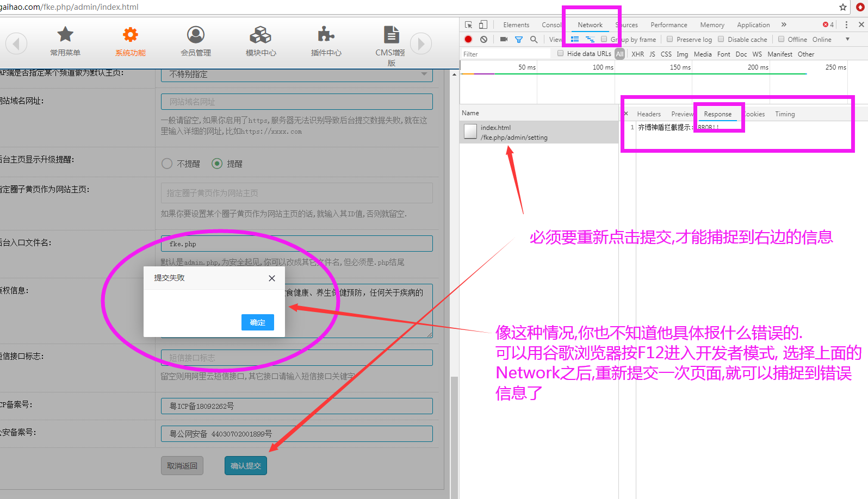The height and width of the screenshot is (499, 868).
Task: Click the red record network button
Action: pos(468,40)
